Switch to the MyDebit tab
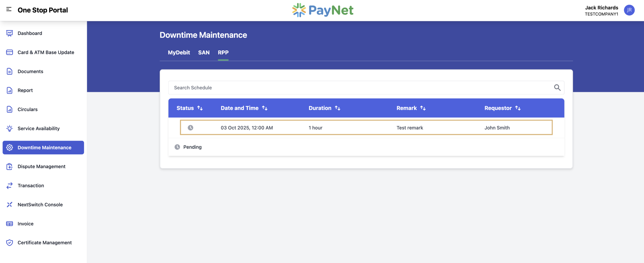The height and width of the screenshot is (263, 644). [179, 52]
